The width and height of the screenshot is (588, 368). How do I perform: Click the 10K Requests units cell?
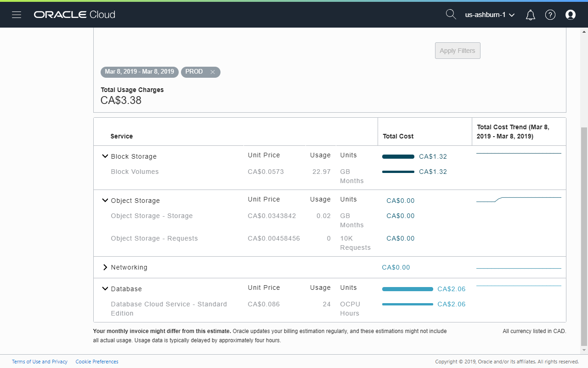[x=355, y=243]
